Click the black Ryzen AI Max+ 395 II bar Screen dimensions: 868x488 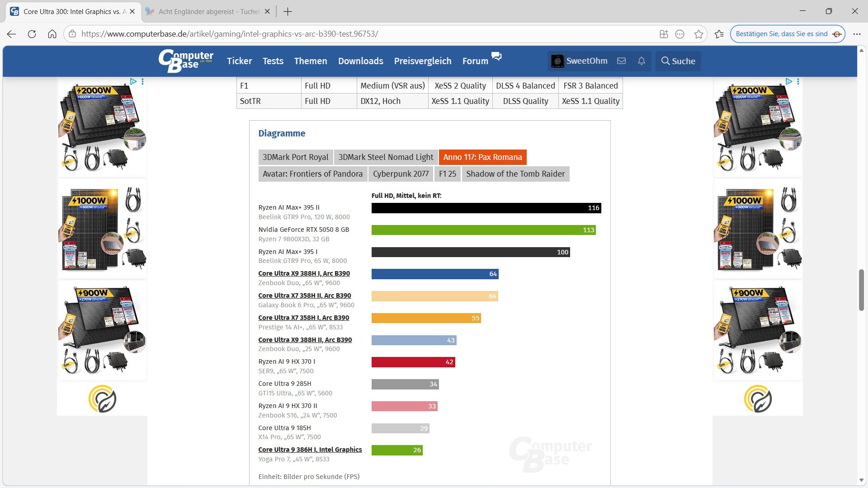(x=486, y=208)
